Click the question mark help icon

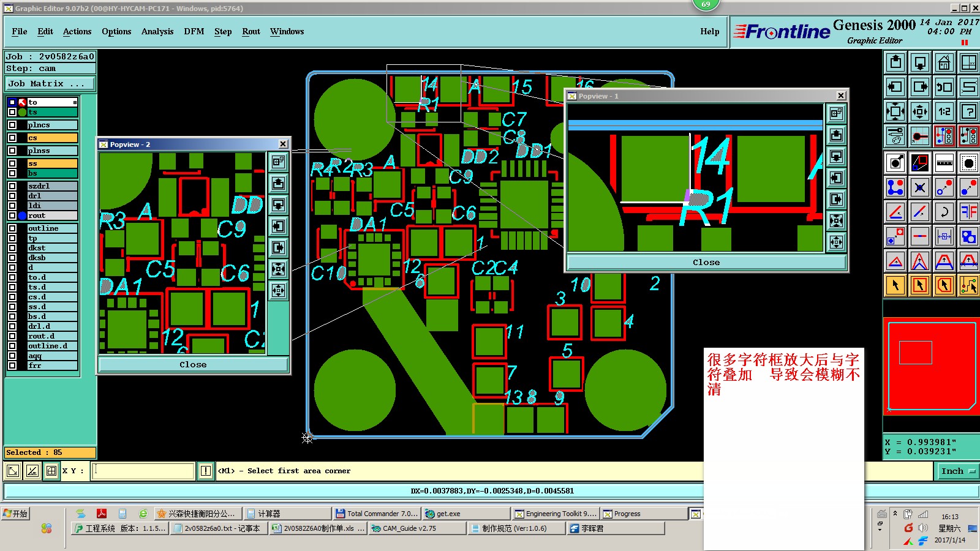(969, 111)
